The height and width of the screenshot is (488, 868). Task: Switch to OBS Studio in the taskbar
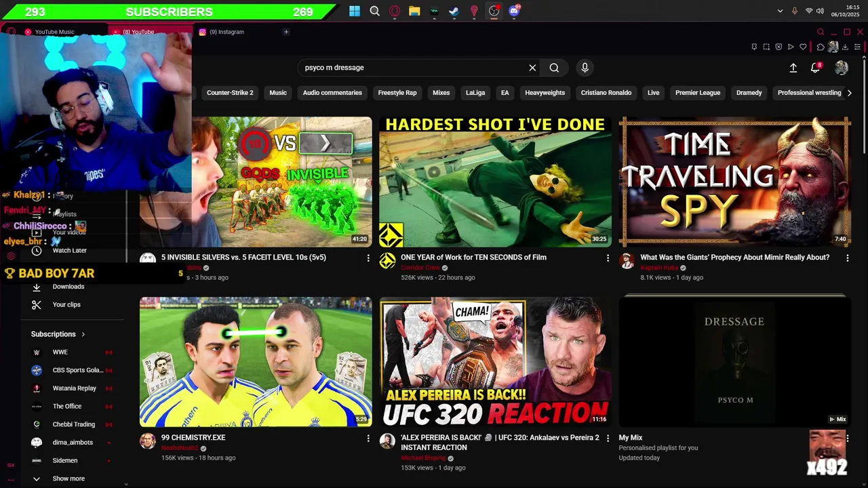pos(494,11)
